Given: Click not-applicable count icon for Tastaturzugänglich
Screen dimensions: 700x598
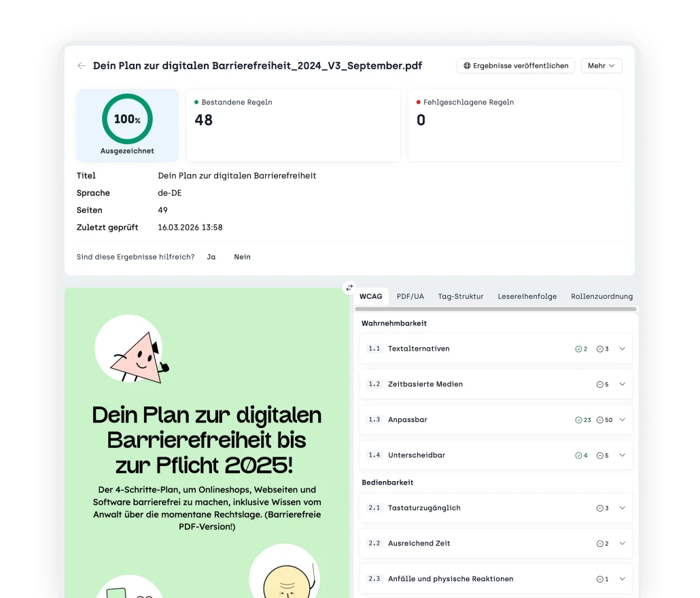Looking at the screenshot, I should coord(600,508).
